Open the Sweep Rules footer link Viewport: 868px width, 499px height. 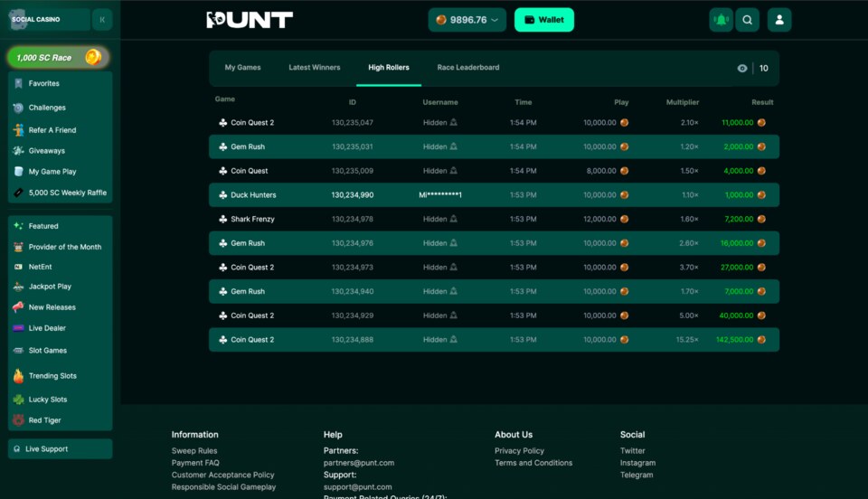tap(194, 451)
